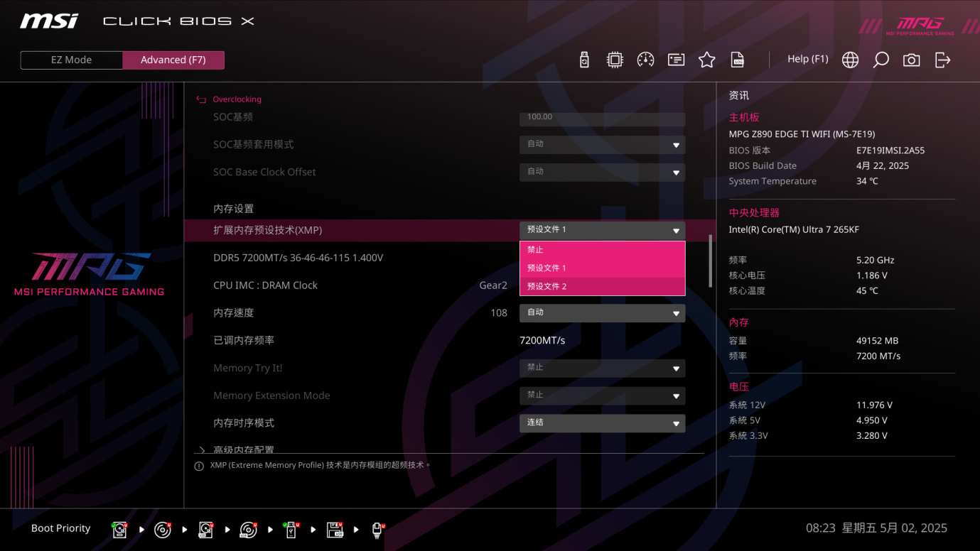Click the 资讯 panel heading
This screenshot has width=980, height=551.
(738, 96)
